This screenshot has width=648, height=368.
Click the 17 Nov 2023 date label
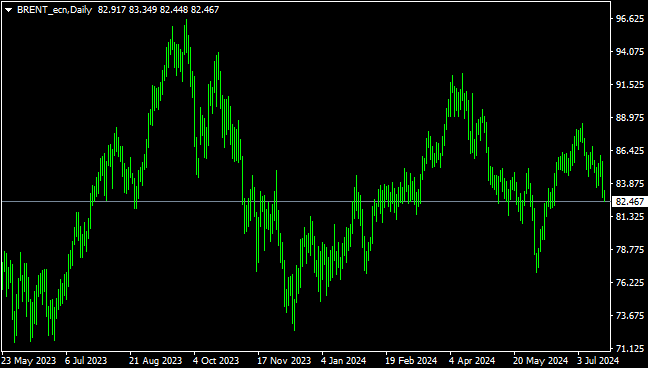284,361
